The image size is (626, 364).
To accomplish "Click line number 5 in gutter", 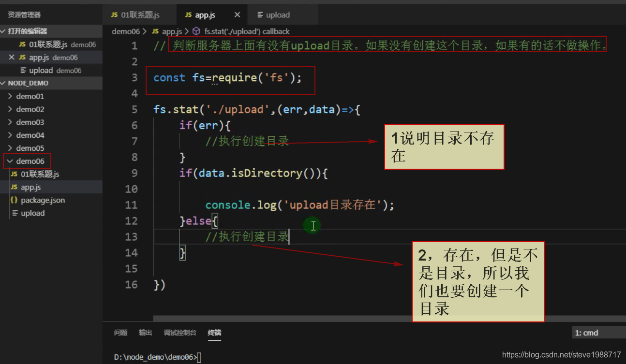I will [134, 109].
